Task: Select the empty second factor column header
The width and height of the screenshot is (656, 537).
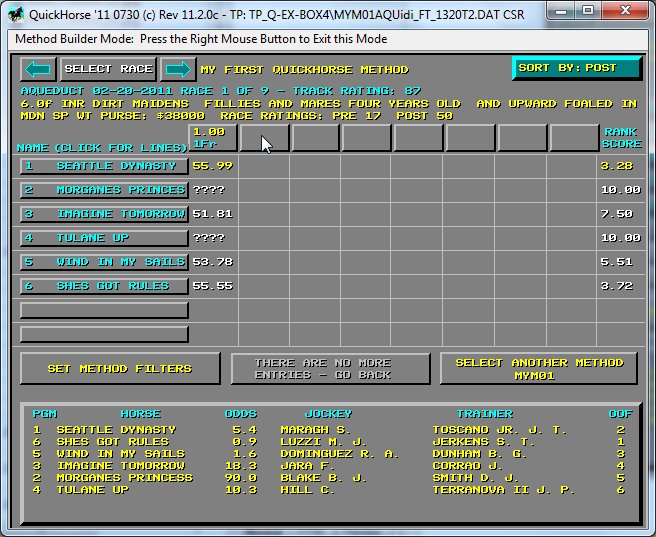Action: [264, 138]
